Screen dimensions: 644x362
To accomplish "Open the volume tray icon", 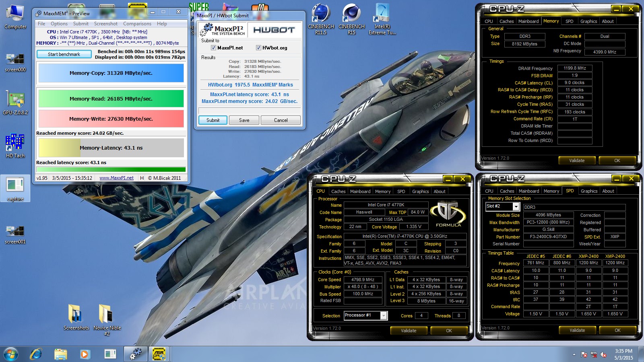I will [x=603, y=354].
